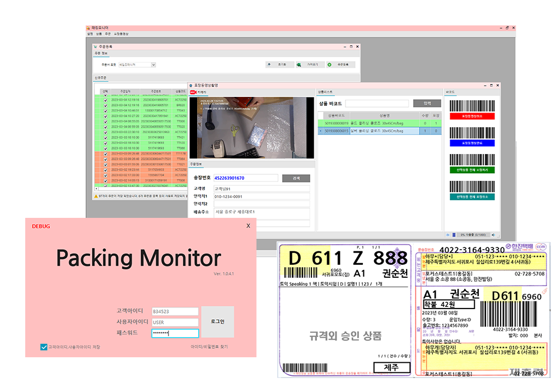This screenshot has width=560, height=392.
Task: Click the 주문등록 register button
Action: tap(340, 64)
